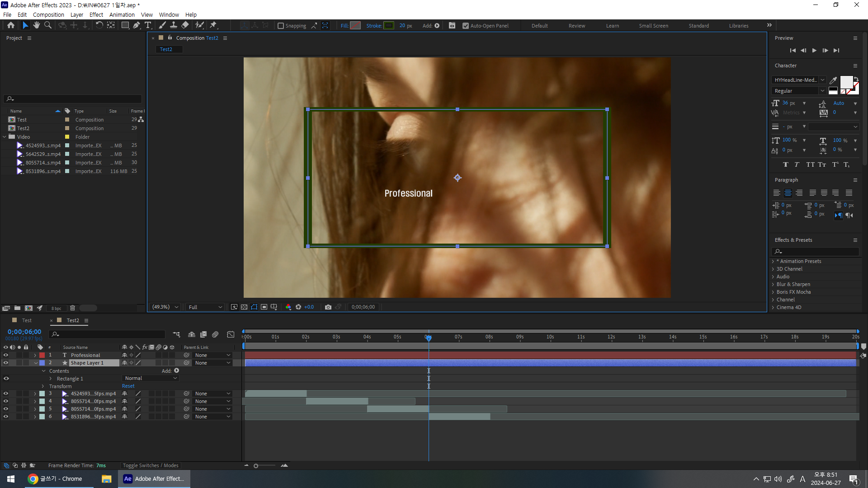Image resolution: width=868 pixels, height=488 pixels.
Task: Select the Eraser tool
Action: point(185,25)
